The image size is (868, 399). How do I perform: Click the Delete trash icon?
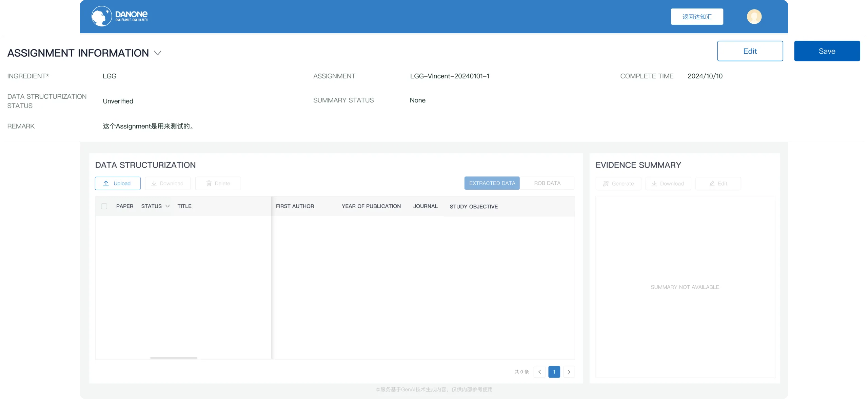pyautogui.click(x=209, y=183)
